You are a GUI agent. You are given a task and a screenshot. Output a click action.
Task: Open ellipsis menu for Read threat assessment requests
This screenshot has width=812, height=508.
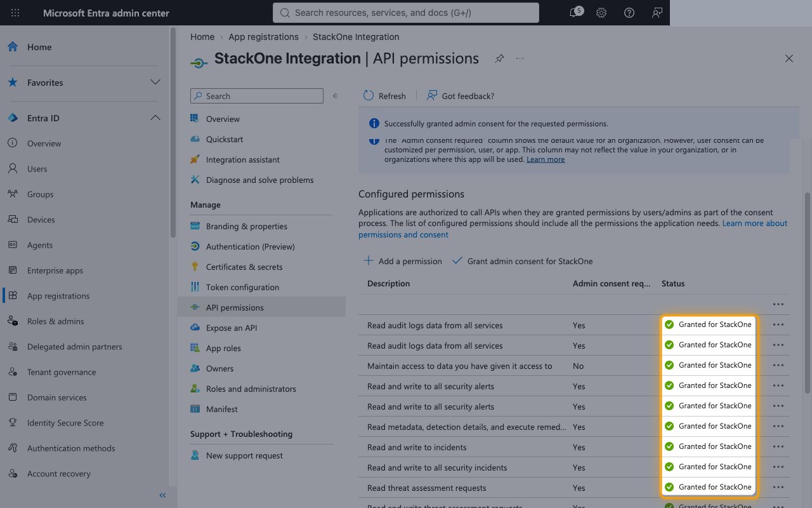[778, 487]
